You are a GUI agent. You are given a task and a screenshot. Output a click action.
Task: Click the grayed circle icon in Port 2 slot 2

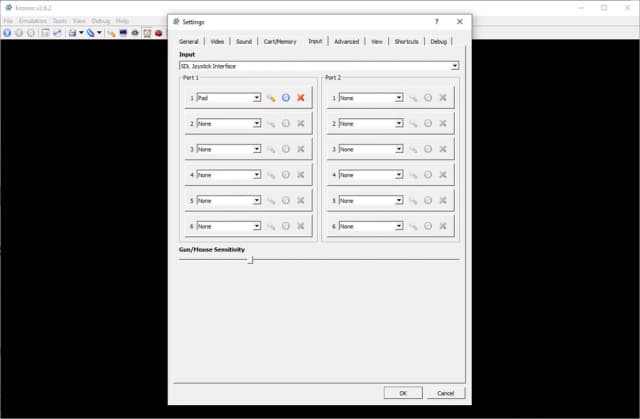(x=428, y=123)
